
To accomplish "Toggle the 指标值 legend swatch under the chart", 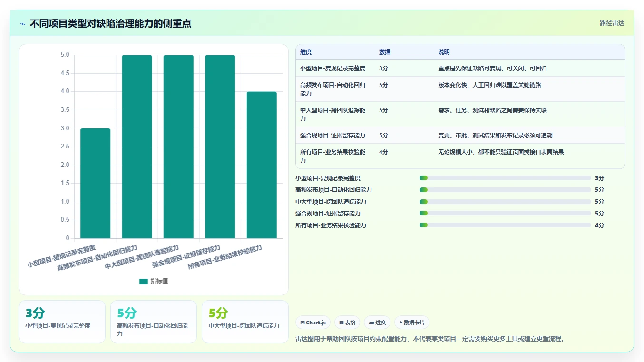I will click(143, 281).
